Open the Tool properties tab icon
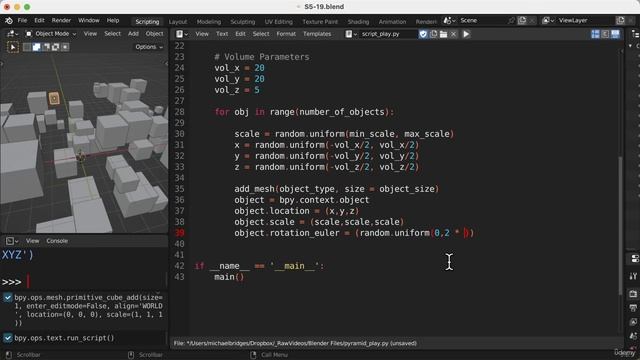Image resolution: width=640 pixels, height=360 pixels. pyautogui.click(x=633, y=276)
